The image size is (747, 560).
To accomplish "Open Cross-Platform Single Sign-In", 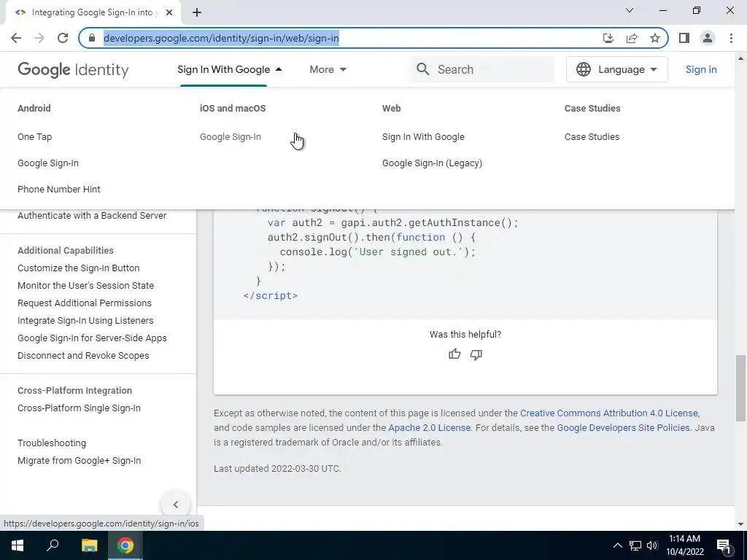I will click(x=79, y=408).
